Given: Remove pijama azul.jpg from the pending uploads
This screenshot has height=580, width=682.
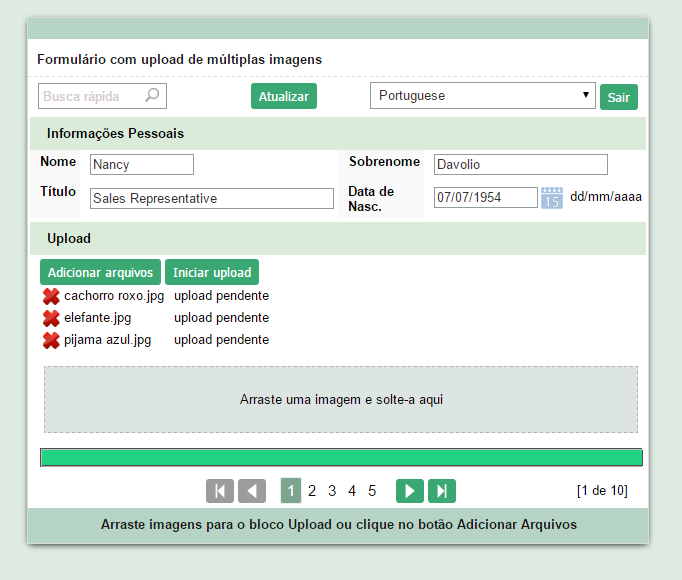Looking at the screenshot, I should (x=51, y=340).
